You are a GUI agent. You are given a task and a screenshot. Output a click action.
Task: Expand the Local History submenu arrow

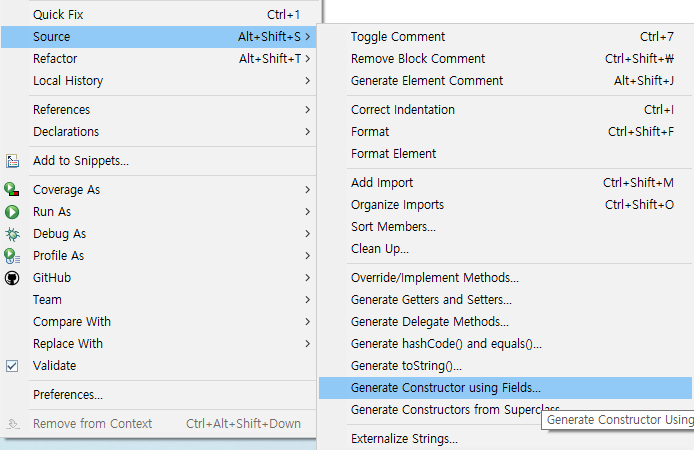308,81
